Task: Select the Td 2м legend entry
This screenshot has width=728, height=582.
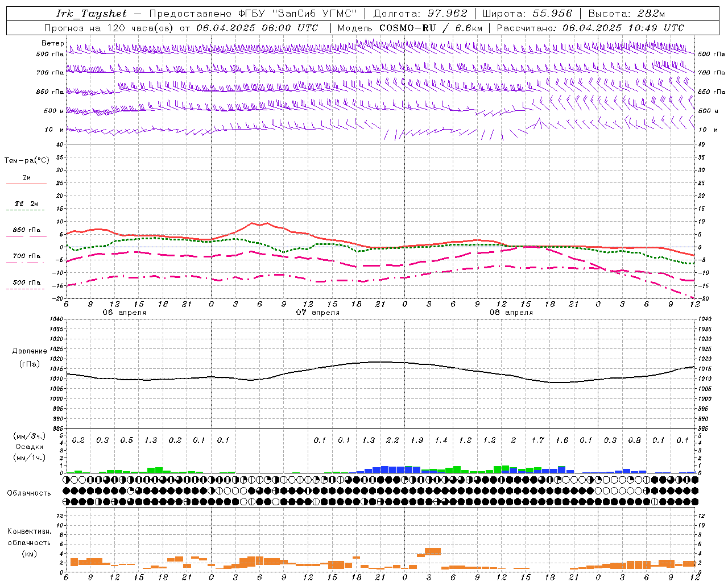Action: pos(26,203)
